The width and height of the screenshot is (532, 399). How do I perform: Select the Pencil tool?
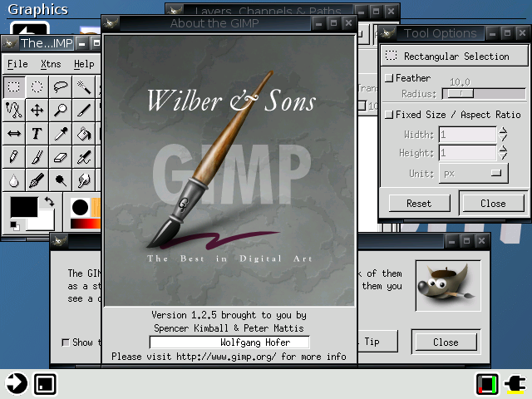coord(14,157)
